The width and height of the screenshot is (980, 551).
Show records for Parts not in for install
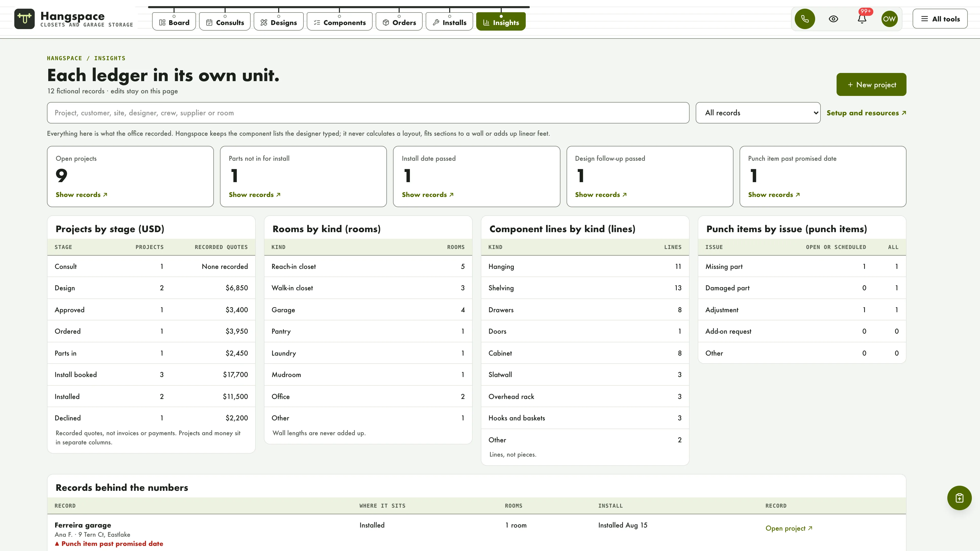(254, 195)
